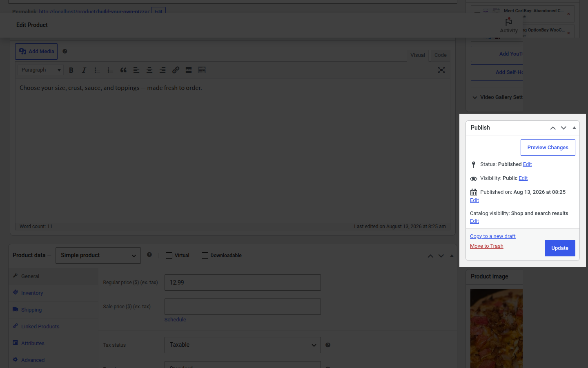The height and width of the screenshot is (368, 588).
Task: Edit the Public visibility setting
Action: (x=523, y=178)
